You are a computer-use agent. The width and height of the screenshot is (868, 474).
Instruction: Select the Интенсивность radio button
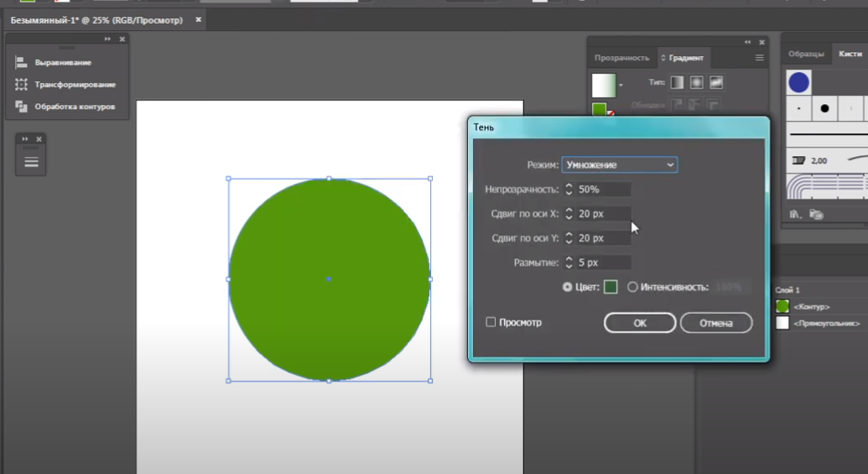point(632,287)
